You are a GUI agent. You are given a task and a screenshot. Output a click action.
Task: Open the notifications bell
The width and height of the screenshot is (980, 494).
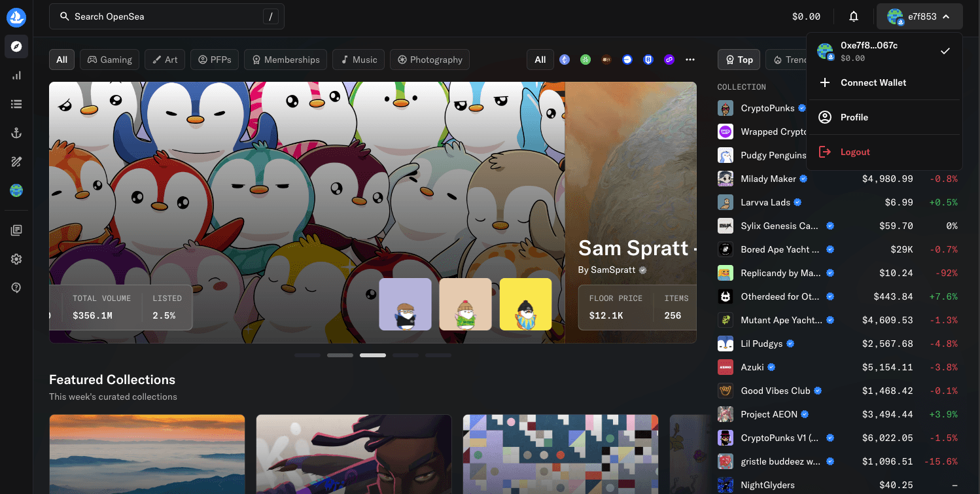click(x=853, y=17)
